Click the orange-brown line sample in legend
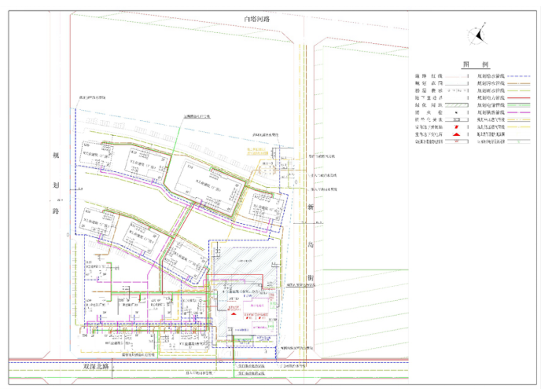Screen dimensions: 541x392 pos(518,83)
